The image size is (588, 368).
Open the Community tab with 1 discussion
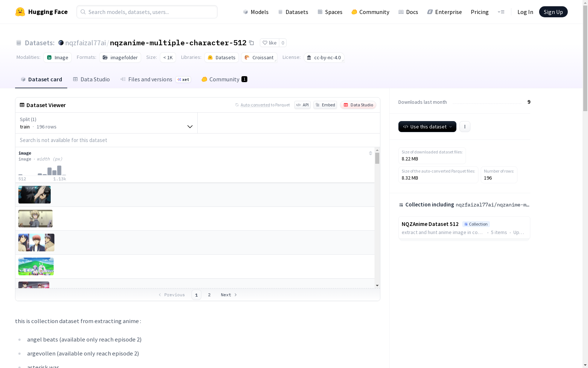(224, 79)
